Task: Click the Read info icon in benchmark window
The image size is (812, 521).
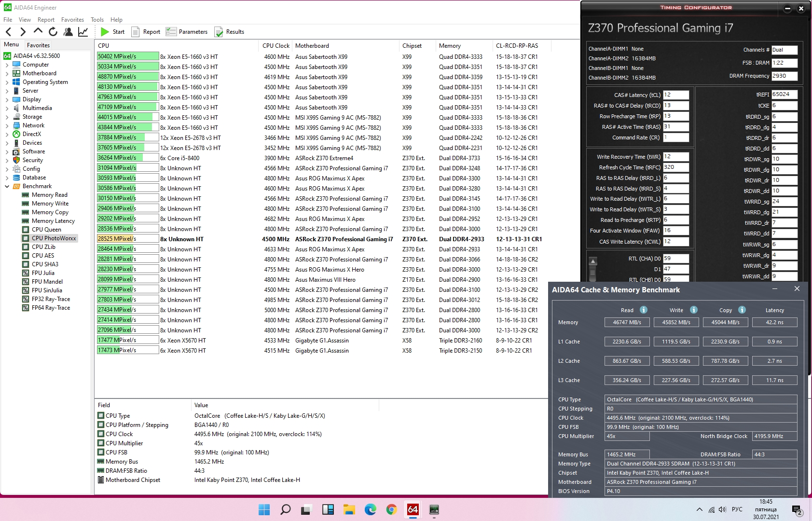Action: [644, 310]
